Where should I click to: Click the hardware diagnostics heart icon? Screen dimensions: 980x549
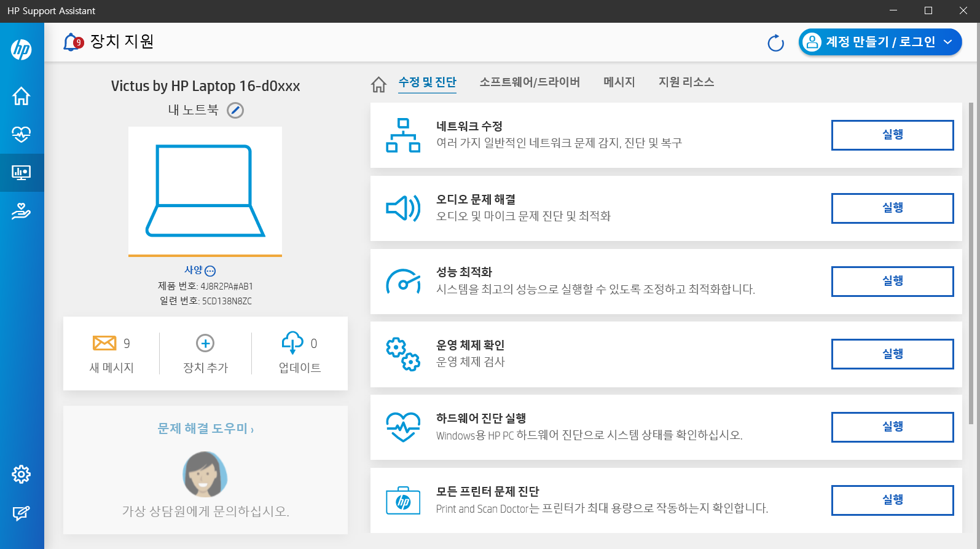[x=403, y=427]
